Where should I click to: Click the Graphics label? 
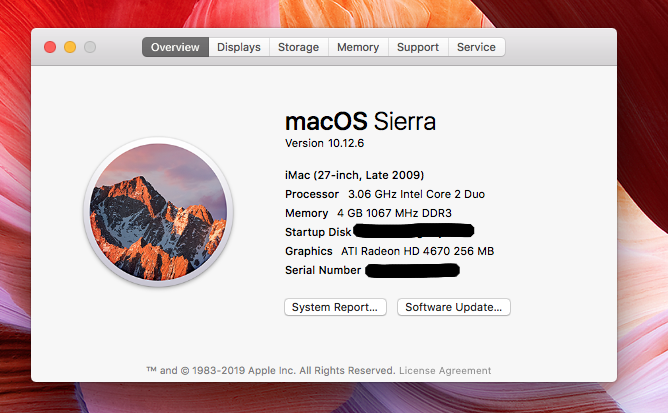pyautogui.click(x=308, y=251)
